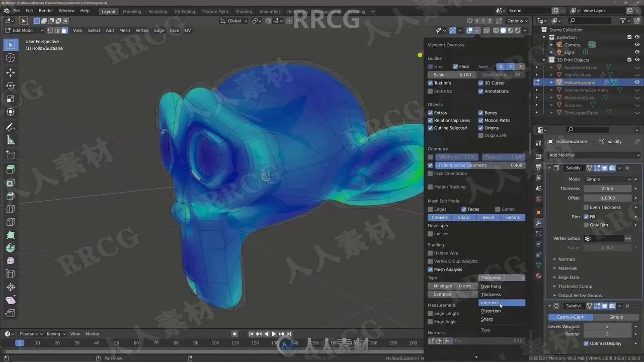The width and height of the screenshot is (644, 362).
Task: Select the Extrude Region tool
Action: point(11,170)
